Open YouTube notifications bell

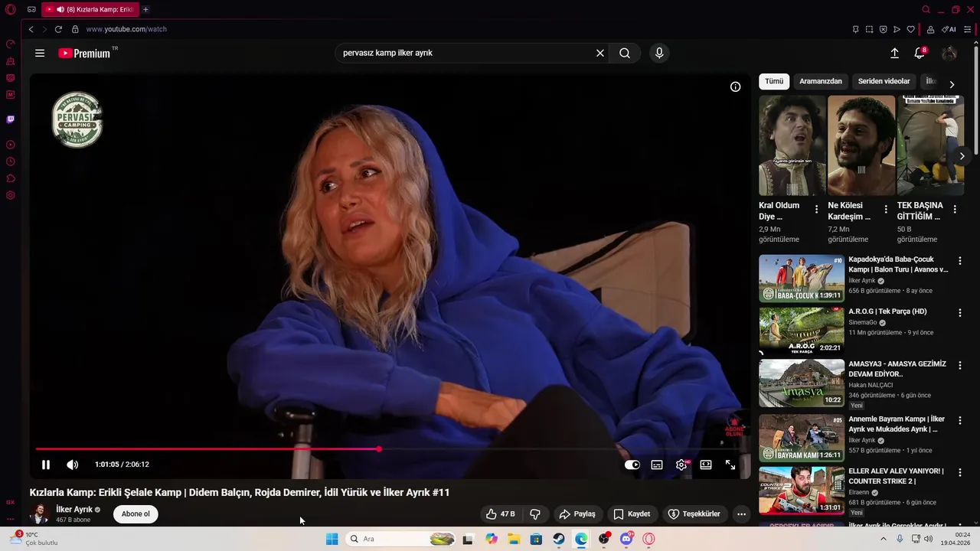pyautogui.click(x=920, y=54)
